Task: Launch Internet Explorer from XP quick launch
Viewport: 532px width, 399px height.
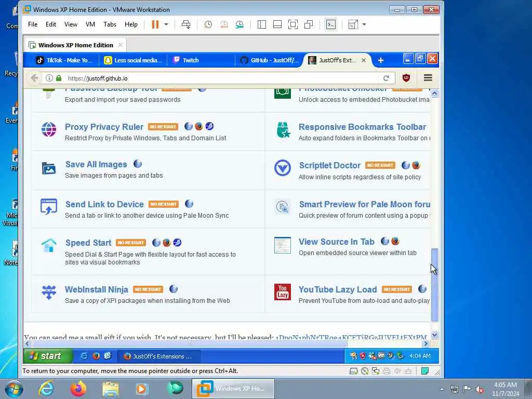Action: tap(84, 356)
